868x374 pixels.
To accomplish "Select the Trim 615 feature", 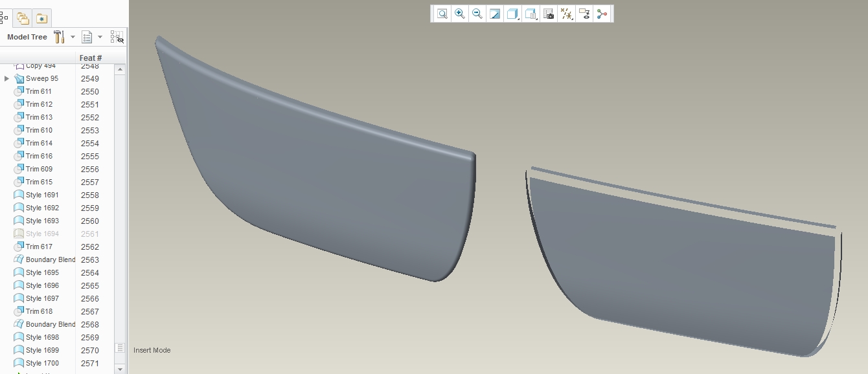I will [x=39, y=182].
